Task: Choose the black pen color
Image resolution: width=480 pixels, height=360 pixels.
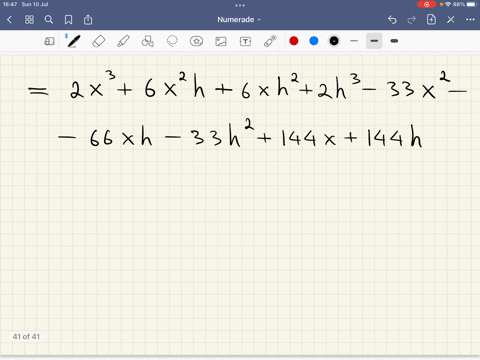Action: click(x=334, y=41)
